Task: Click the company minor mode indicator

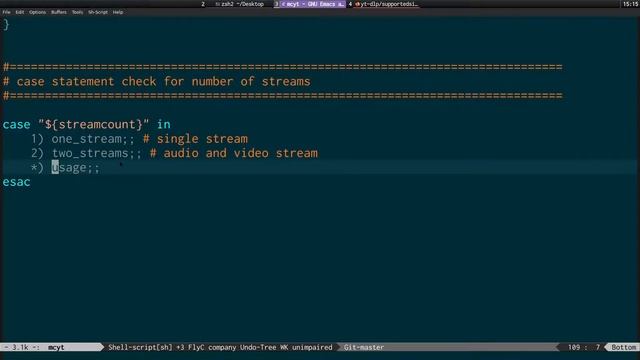Action: click(222, 347)
